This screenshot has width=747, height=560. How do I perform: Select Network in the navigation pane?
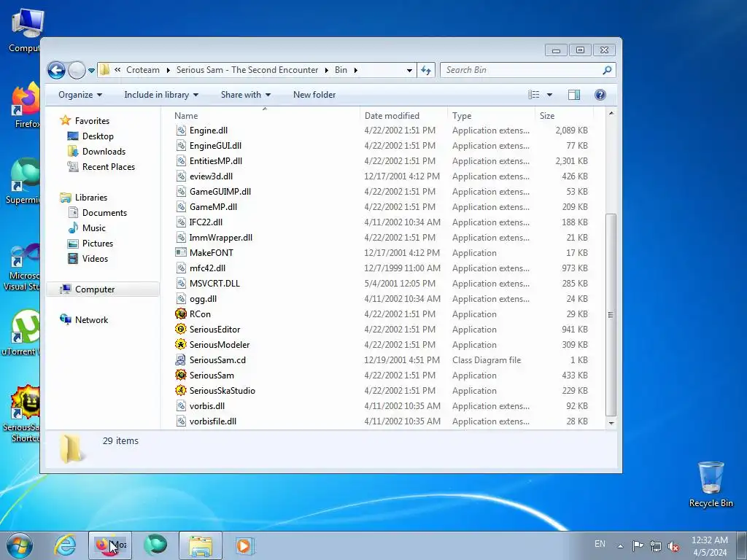click(91, 320)
